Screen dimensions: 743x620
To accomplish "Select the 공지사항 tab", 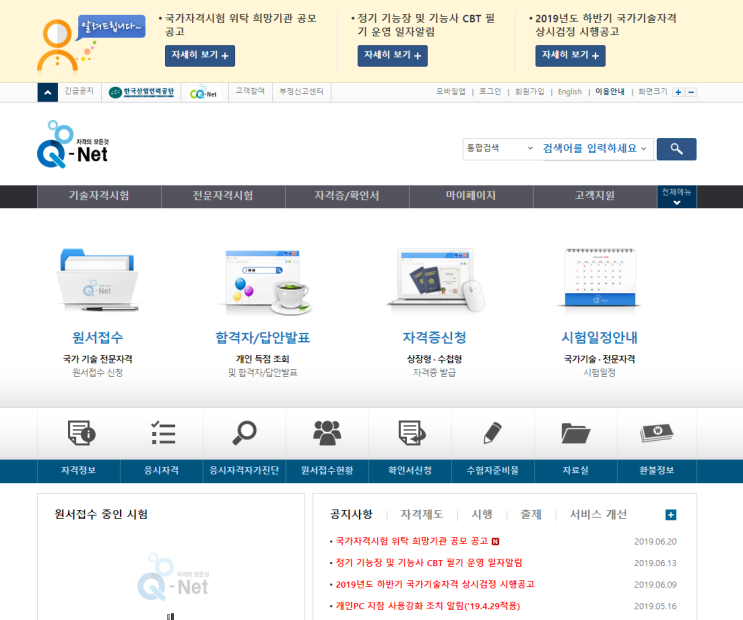I will pos(351,514).
